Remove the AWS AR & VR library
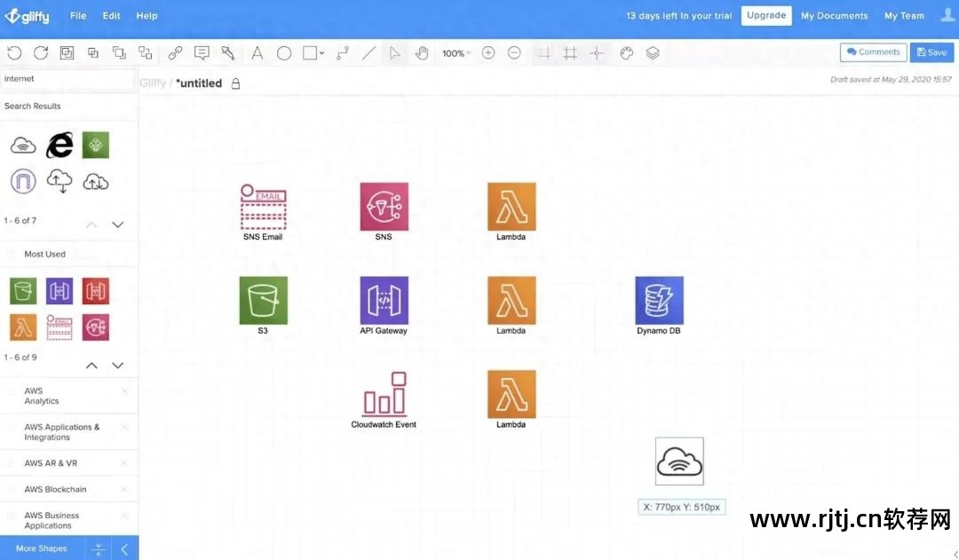 pos(125,463)
